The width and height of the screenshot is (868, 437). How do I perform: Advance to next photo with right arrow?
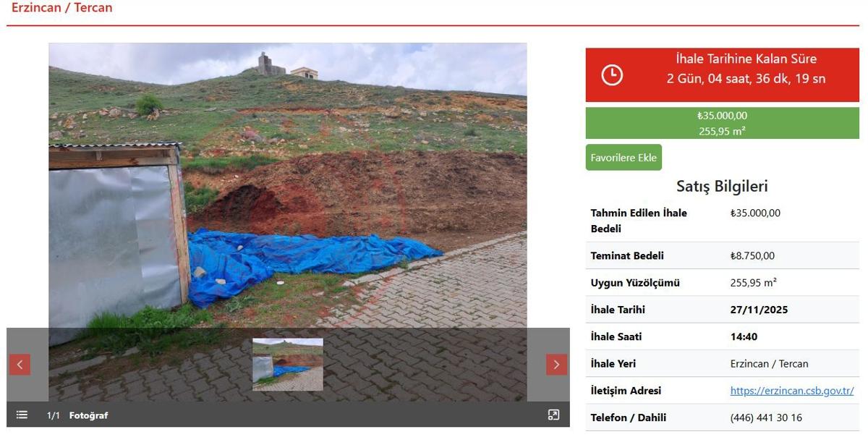(x=556, y=365)
